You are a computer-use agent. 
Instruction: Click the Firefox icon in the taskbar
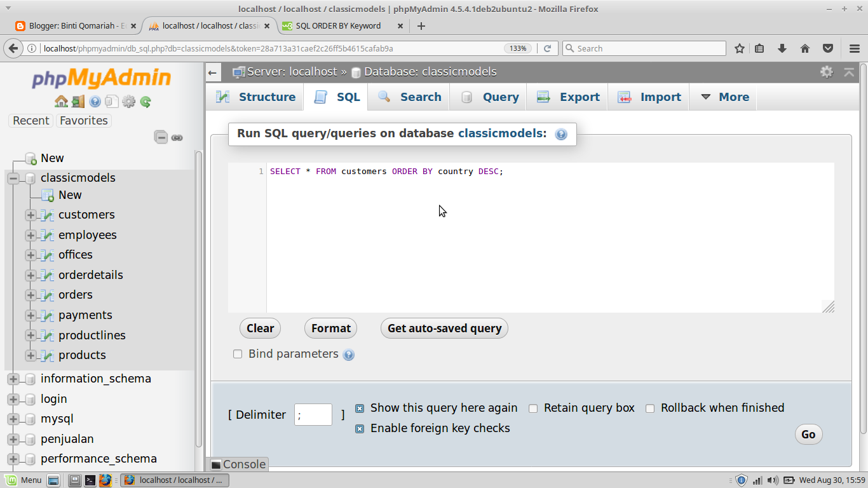[105, 480]
